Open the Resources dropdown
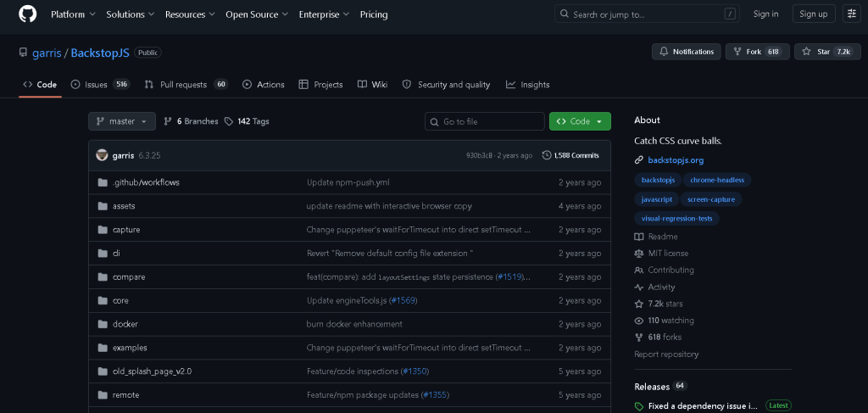The image size is (868, 413). tap(189, 14)
